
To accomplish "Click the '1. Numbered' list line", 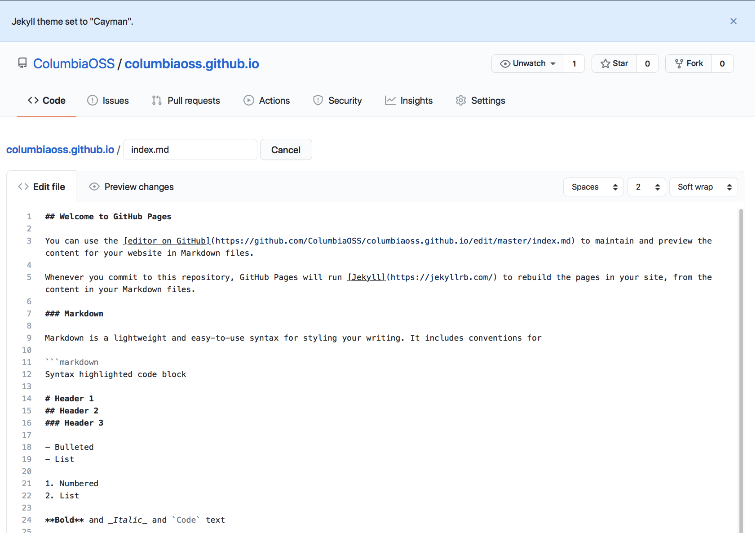I will point(72,484).
